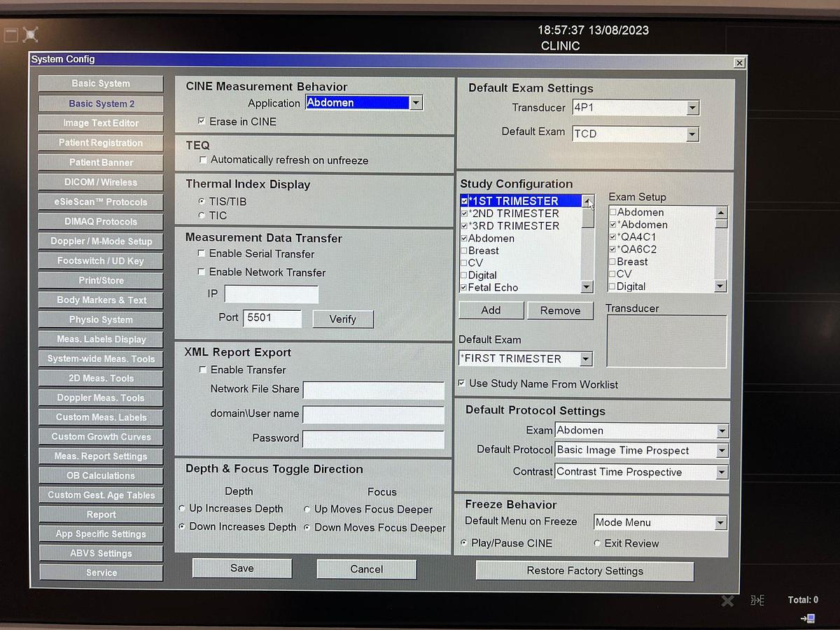Select Exit Review as freeze behavior
The width and height of the screenshot is (840, 630).
click(597, 543)
